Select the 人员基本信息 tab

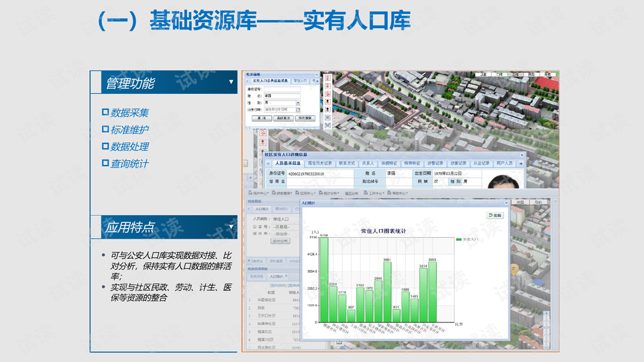point(287,163)
